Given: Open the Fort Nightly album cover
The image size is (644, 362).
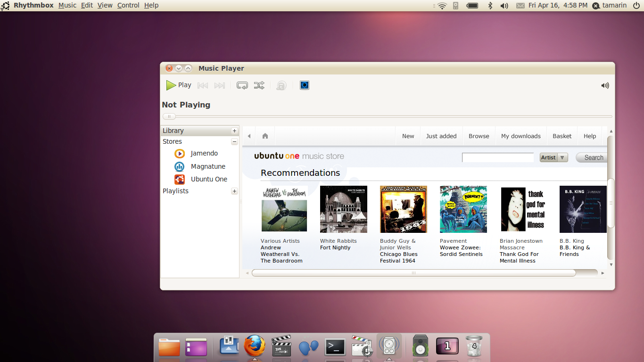Looking at the screenshot, I should pos(344,209).
